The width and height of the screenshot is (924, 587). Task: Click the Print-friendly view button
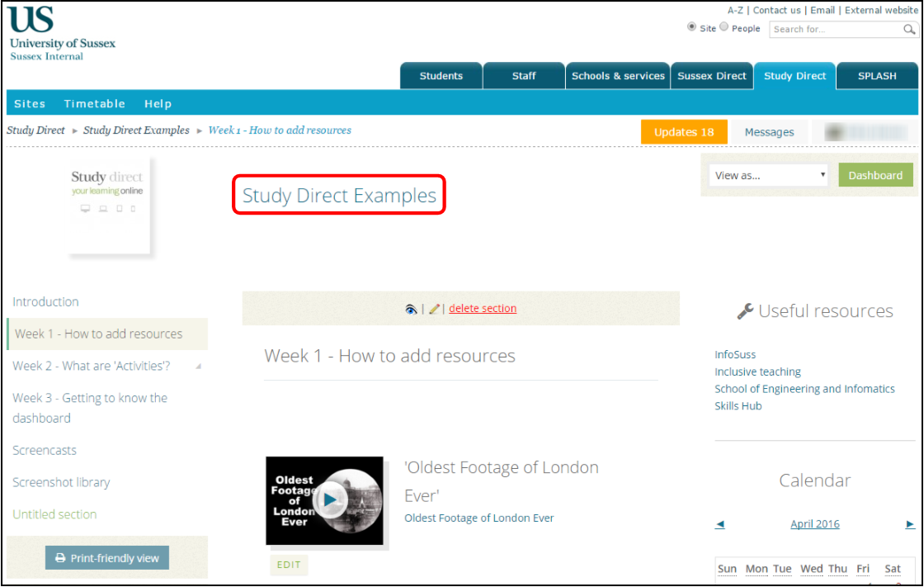click(x=107, y=558)
